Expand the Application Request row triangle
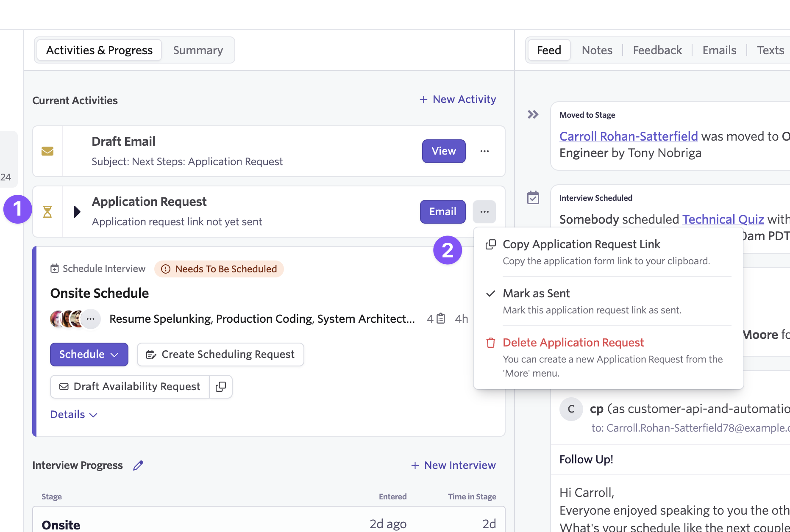The width and height of the screenshot is (790, 532). pyautogui.click(x=77, y=211)
